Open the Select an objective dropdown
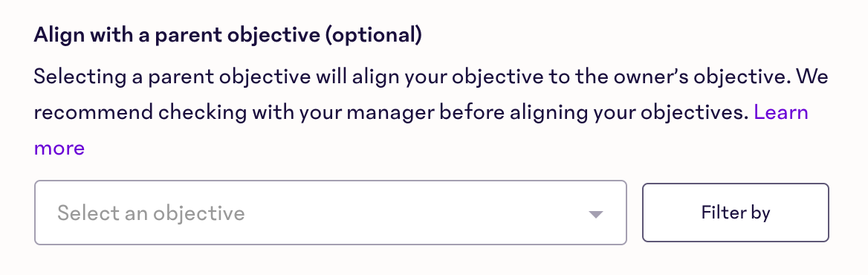The image size is (868, 275). click(x=331, y=213)
